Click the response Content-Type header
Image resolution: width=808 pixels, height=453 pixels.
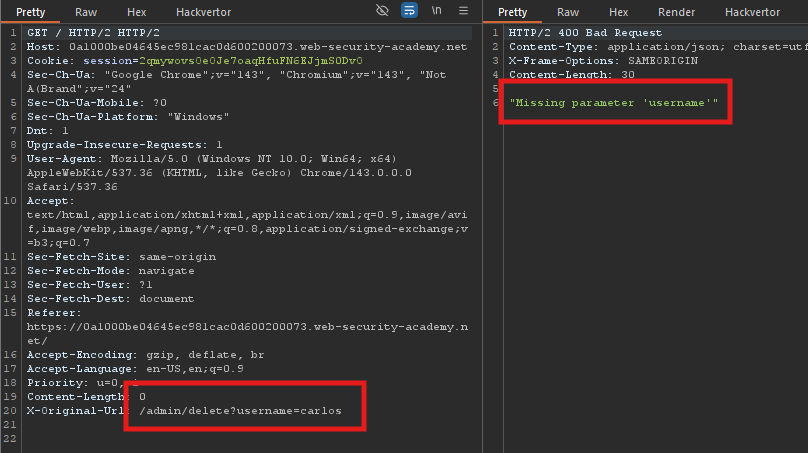click(x=658, y=46)
